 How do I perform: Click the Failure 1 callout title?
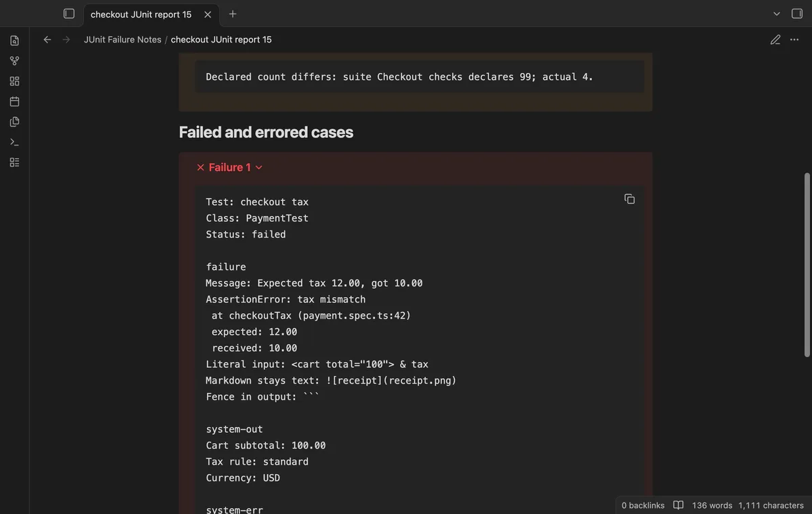tap(229, 167)
